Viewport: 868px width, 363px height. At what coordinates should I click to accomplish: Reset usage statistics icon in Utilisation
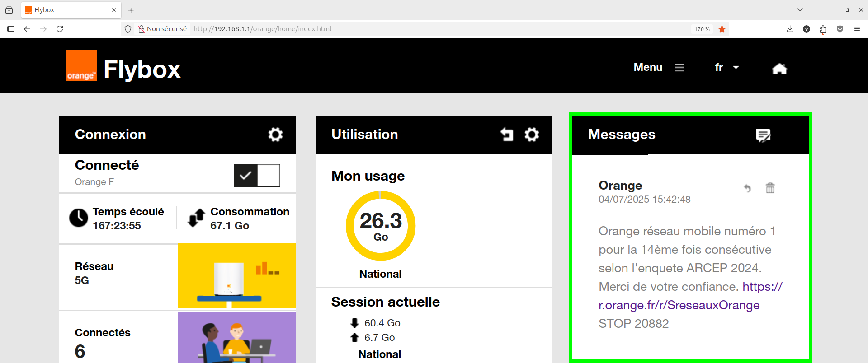(507, 135)
